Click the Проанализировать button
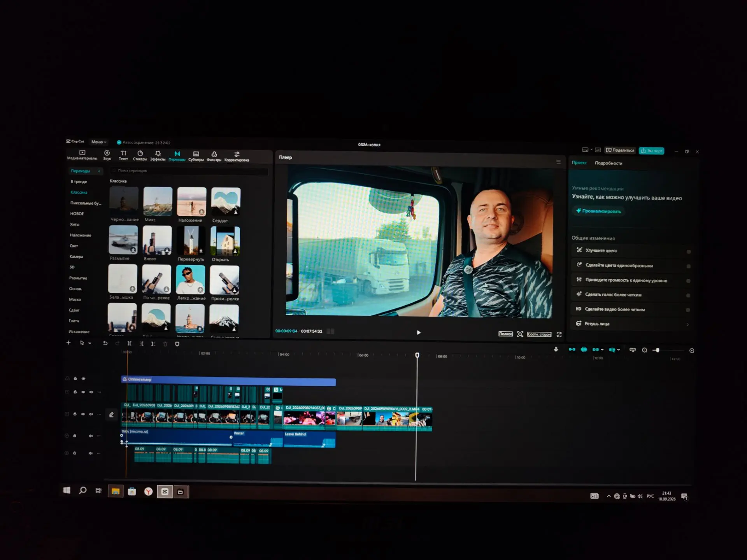 (x=599, y=211)
